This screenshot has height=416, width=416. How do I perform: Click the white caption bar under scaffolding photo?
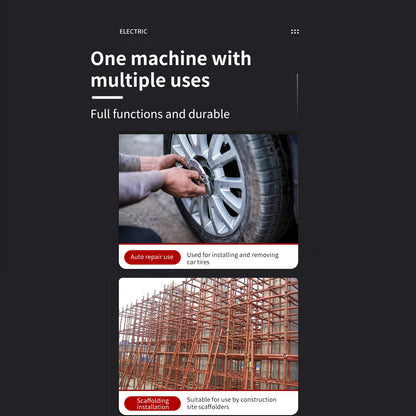(208, 403)
